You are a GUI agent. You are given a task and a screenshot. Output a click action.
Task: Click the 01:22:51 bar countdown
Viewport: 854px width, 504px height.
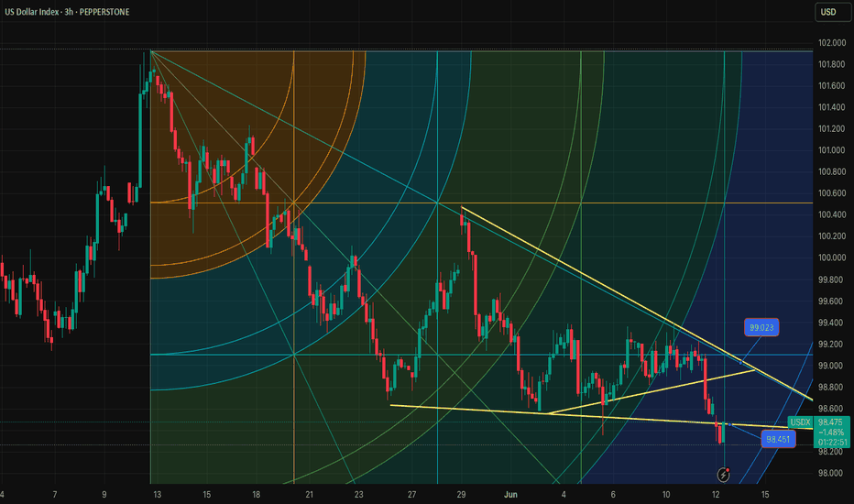coord(832,443)
